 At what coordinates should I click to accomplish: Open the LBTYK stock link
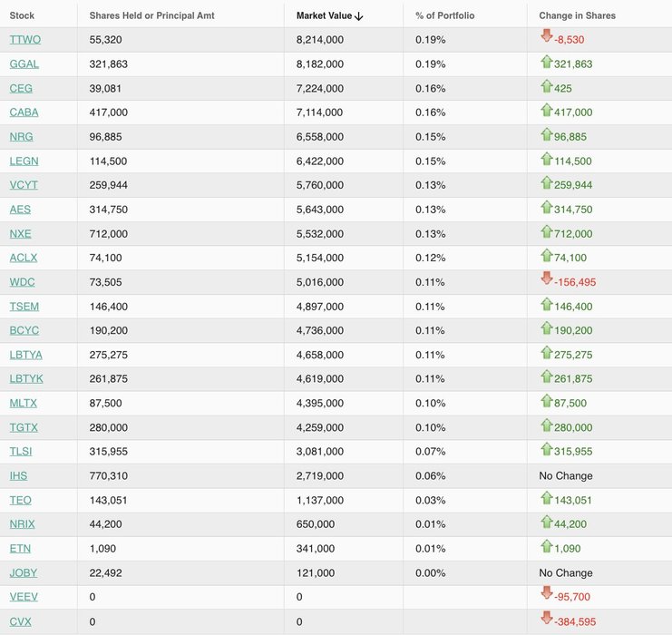[x=26, y=379]
